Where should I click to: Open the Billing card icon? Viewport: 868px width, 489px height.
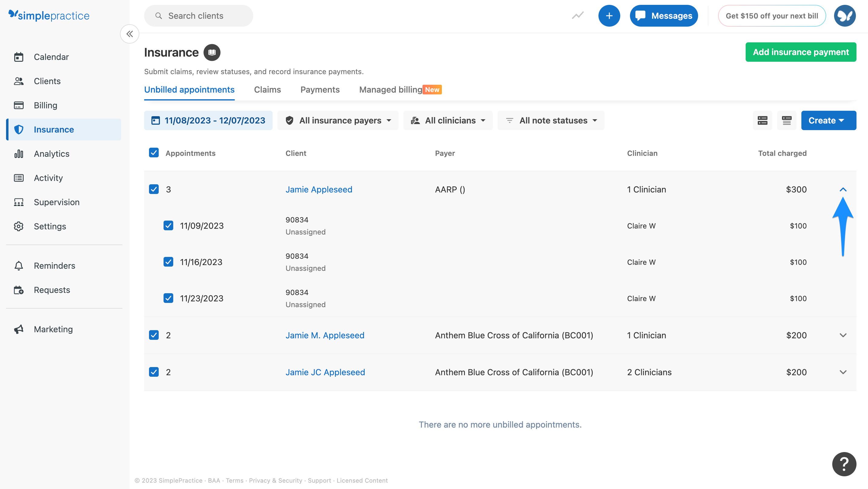pos(19,105)
